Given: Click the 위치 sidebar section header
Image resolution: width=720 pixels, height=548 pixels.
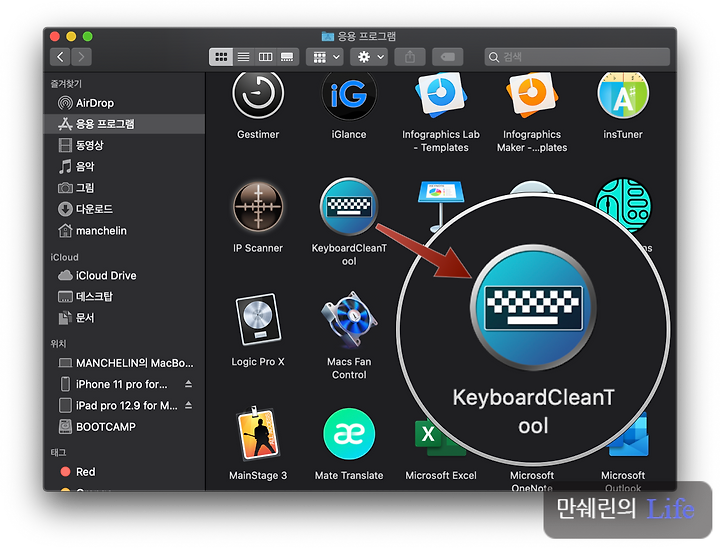Looking at the screenshot, I should pos(58,344).
